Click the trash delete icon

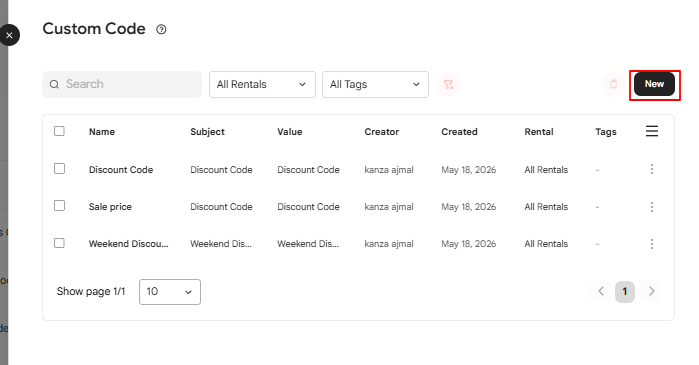coord(613,84)
